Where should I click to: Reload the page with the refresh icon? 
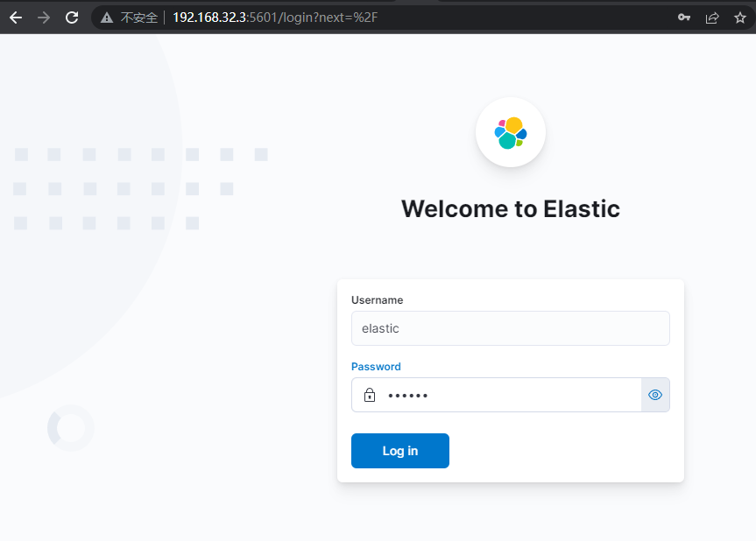click(x=72, y=18)
